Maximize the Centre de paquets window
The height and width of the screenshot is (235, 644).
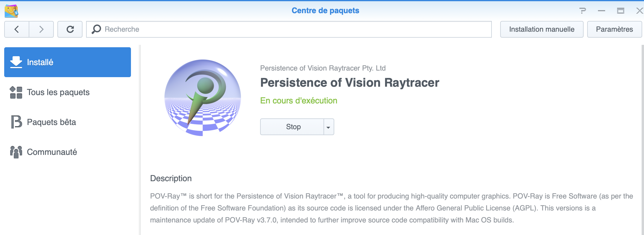tap(621, 11)
